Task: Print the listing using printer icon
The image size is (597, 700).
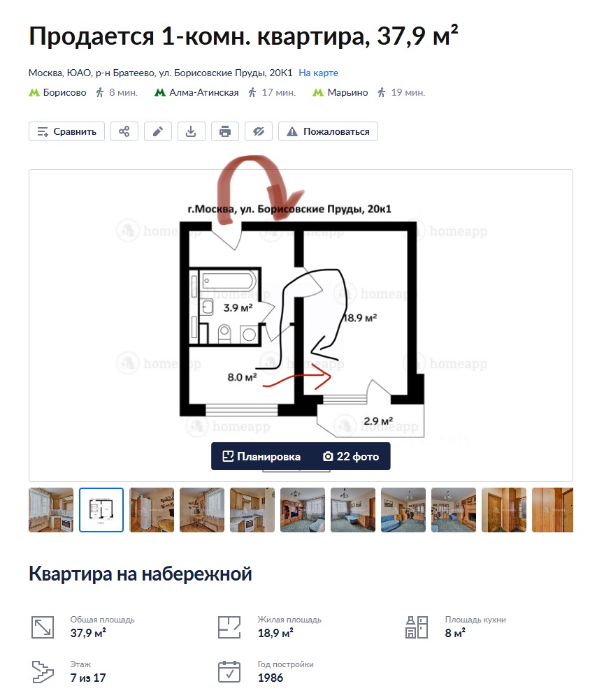Action: click(x=225, y=131)
